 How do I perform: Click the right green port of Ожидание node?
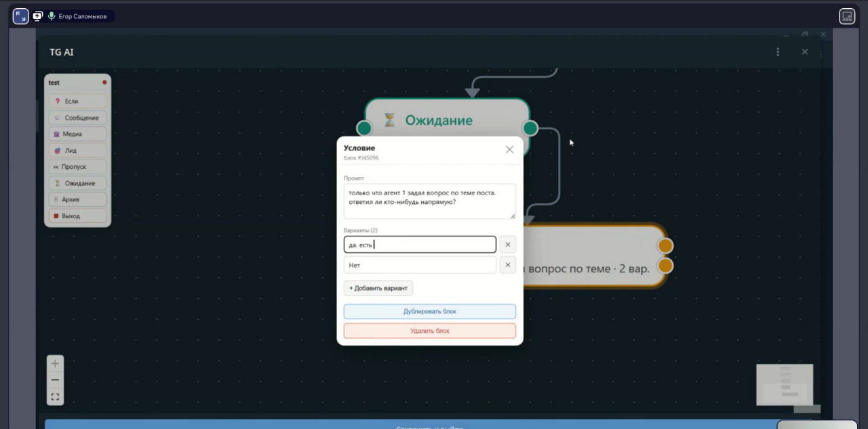point(530,128)
